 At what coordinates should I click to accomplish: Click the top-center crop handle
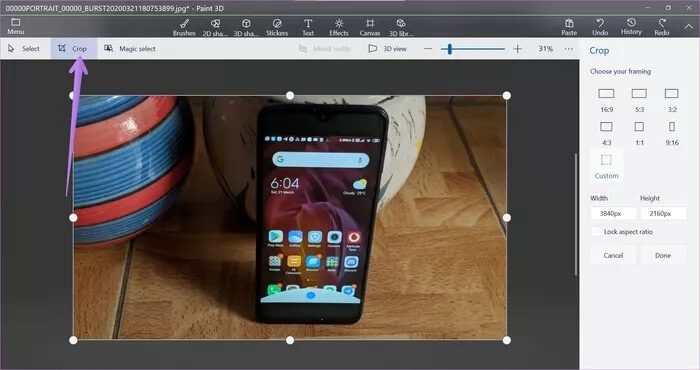click(x=290, y=96)
